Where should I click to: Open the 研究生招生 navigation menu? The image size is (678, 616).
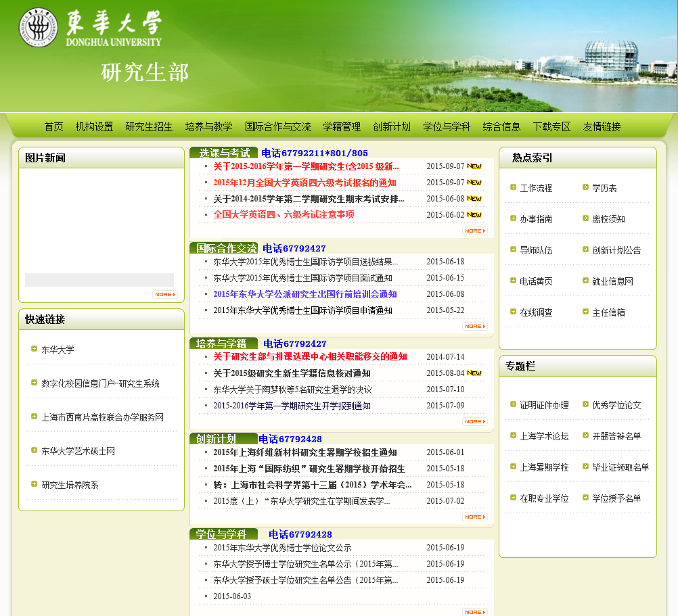point(149,126)
